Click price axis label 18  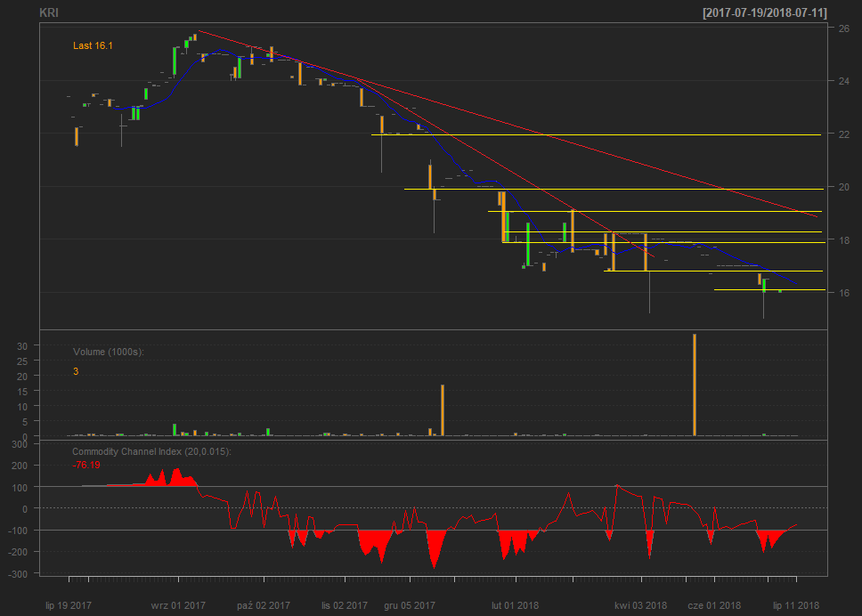(x=844, y=240)
